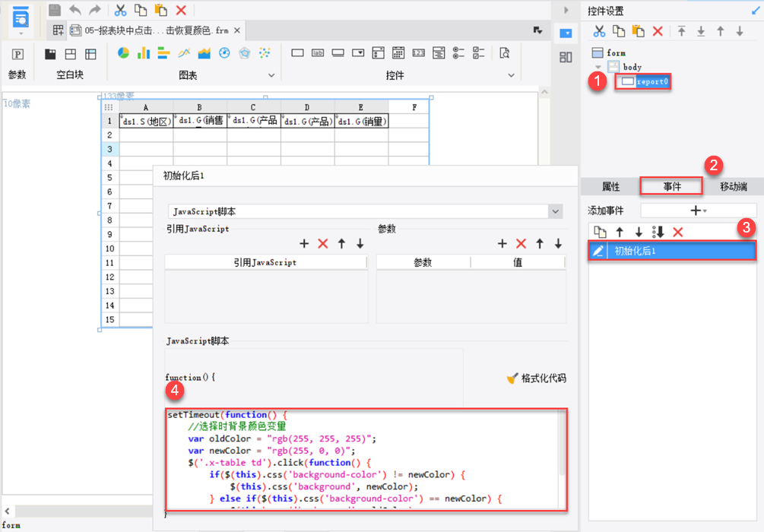
Task: Click the move-to-top icon in widget settings
Action: coord(682,31)
